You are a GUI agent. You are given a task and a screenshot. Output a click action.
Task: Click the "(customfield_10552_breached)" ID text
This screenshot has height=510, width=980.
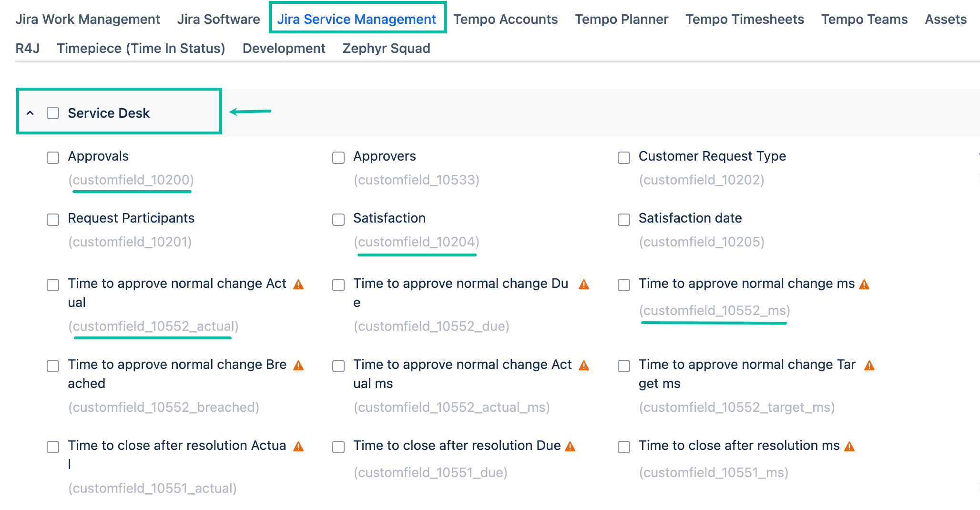164,407
